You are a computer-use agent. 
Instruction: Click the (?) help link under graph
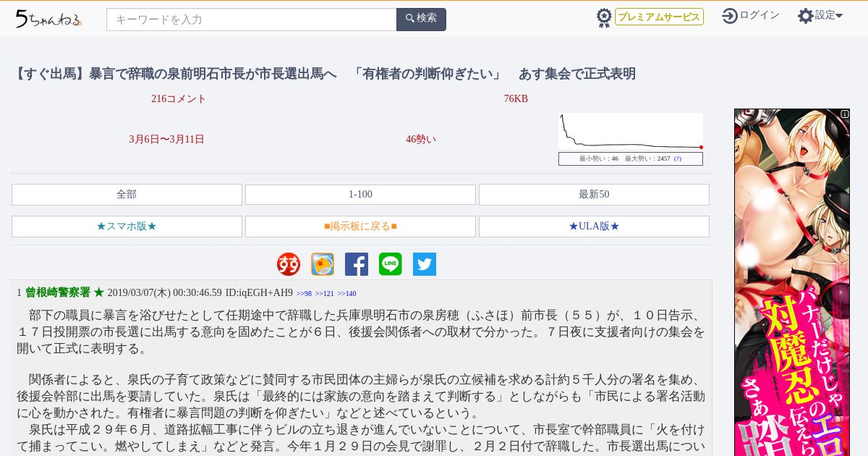point(678,159)
